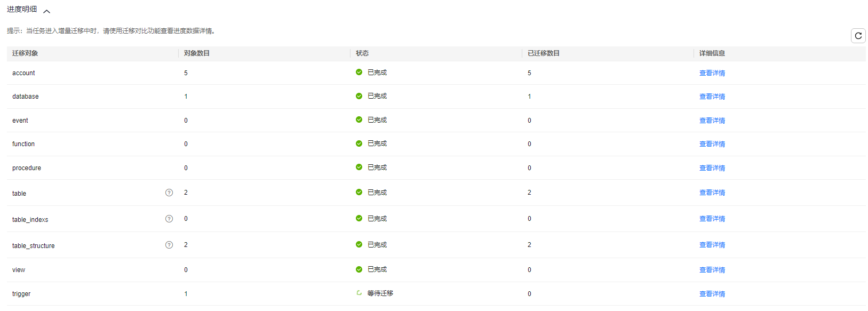Open 查看详情 for the database row
Screen dimensions: 868x311
pos(712,97)
